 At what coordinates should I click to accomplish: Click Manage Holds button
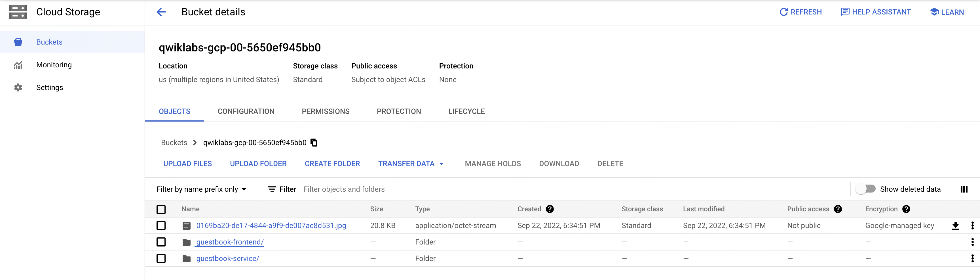click(493, 164)
